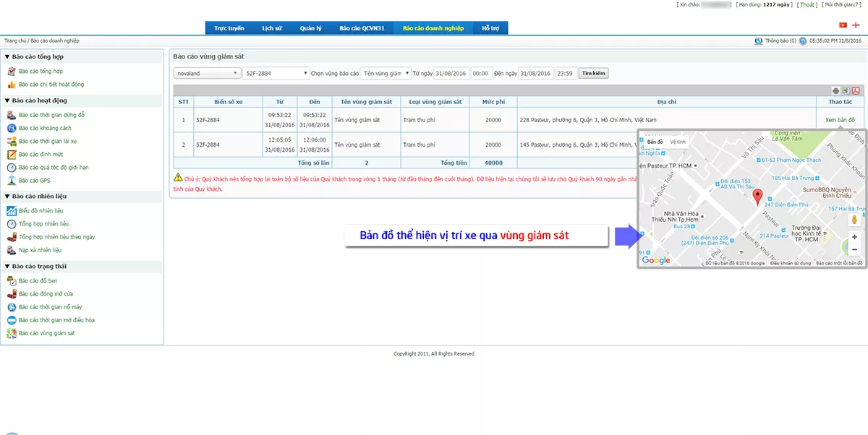Select the Bản đồ map view
Screen dimensions: 868x435
click(655, 142)
